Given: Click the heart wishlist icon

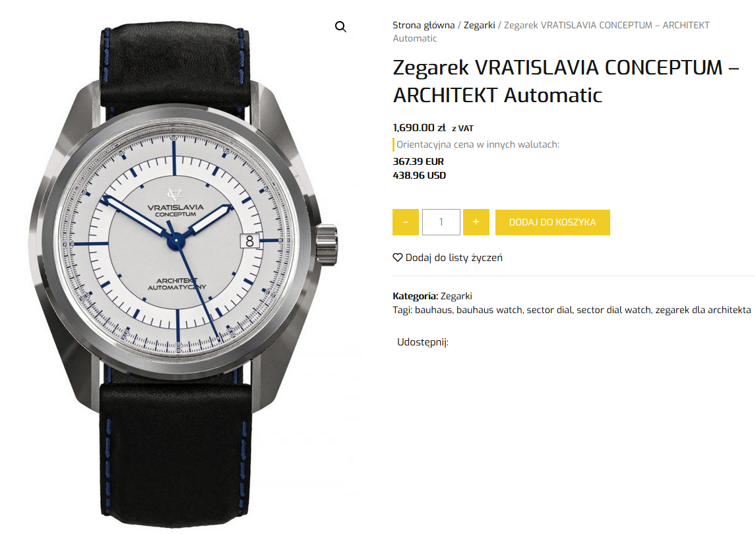Looking at the screenshot, I should tap(397, 257).
